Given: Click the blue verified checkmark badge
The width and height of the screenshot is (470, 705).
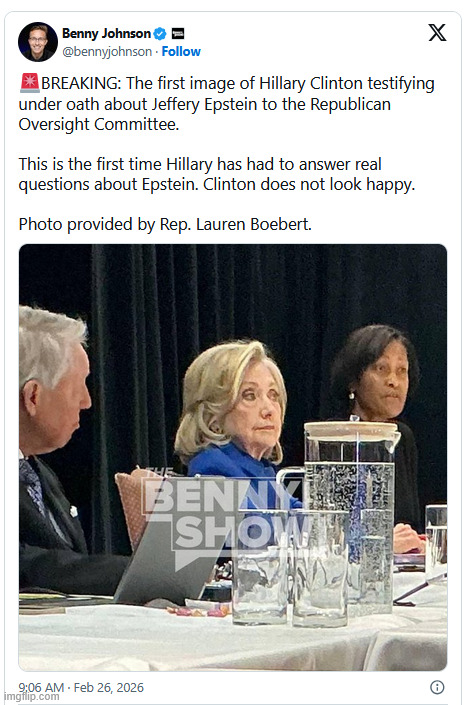Looking at the screenshot, I should [x=160, y=34].
